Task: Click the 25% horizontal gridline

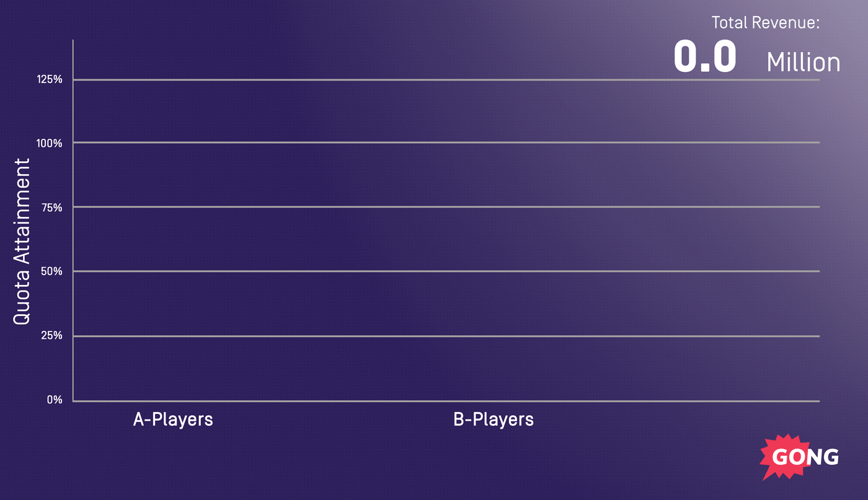Action: click(x=446, y=336)
